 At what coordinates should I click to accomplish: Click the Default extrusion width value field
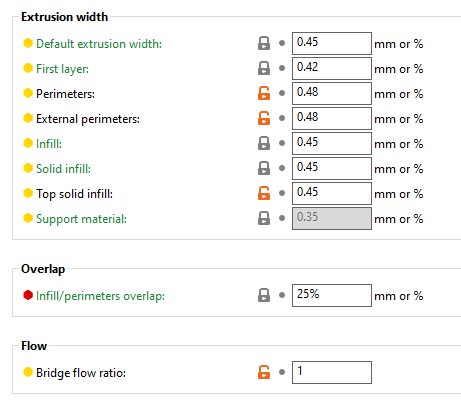[x=332, y=43]
